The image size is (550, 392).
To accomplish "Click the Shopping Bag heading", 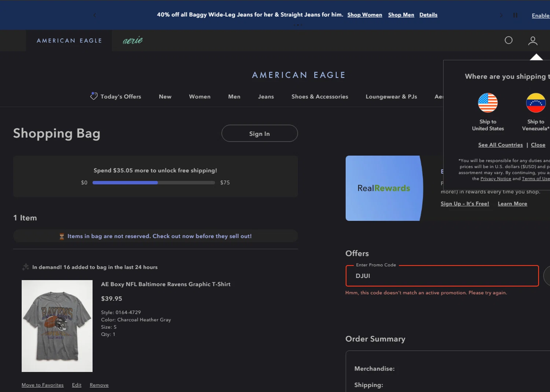I will click(x=56, y=133).
